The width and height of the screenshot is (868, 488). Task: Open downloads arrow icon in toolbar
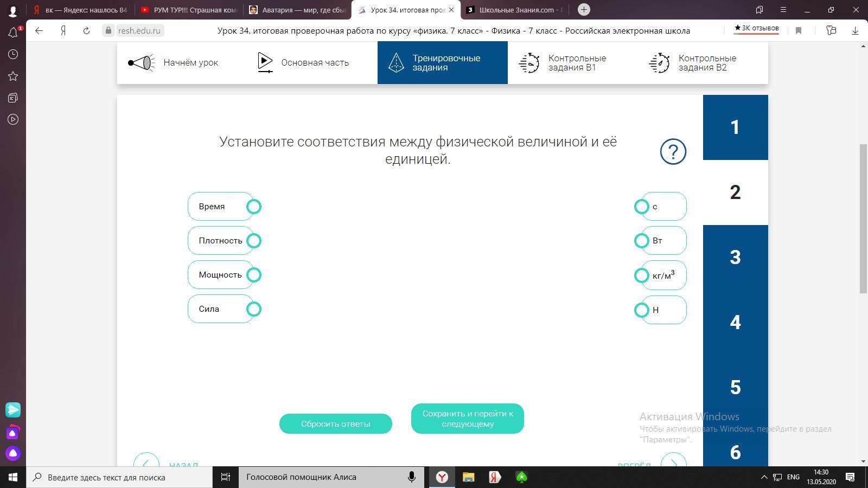[855, 31]
